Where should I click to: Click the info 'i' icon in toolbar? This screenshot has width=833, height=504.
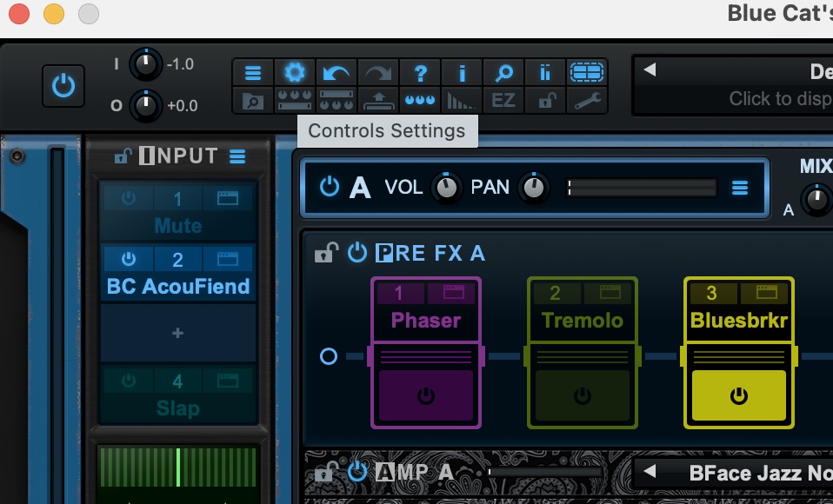tap(462, 72)
